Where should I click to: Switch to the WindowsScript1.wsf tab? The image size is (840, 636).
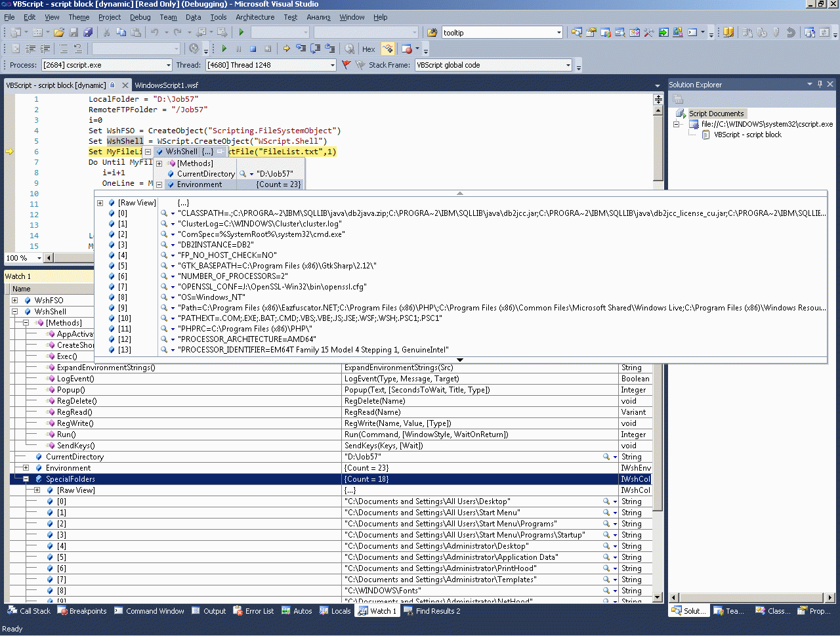coord(166,85)
